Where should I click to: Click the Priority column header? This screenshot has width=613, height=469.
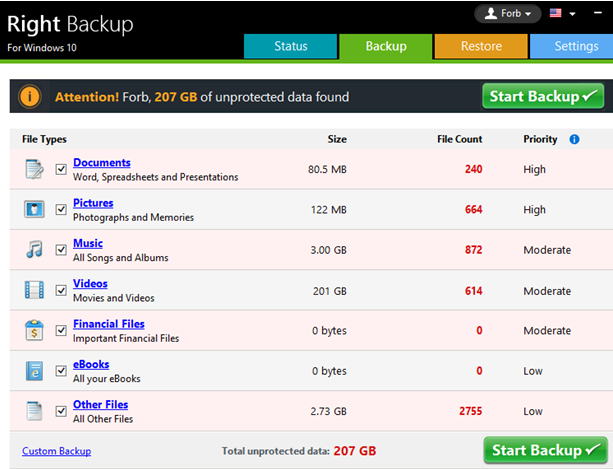[x=540, y=139]
